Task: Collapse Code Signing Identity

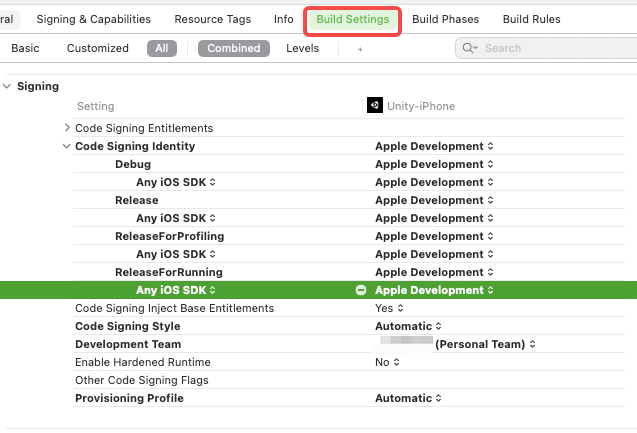Action: (x=66, y=146)
